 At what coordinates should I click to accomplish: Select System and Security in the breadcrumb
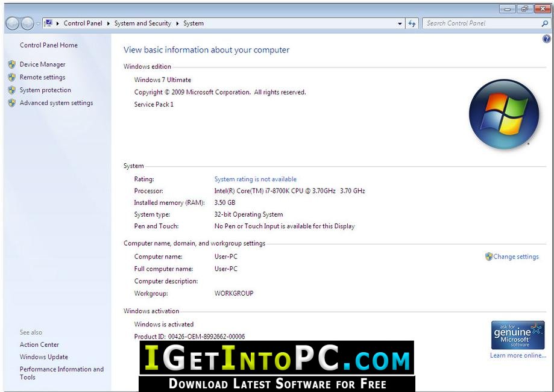(143, 23)
